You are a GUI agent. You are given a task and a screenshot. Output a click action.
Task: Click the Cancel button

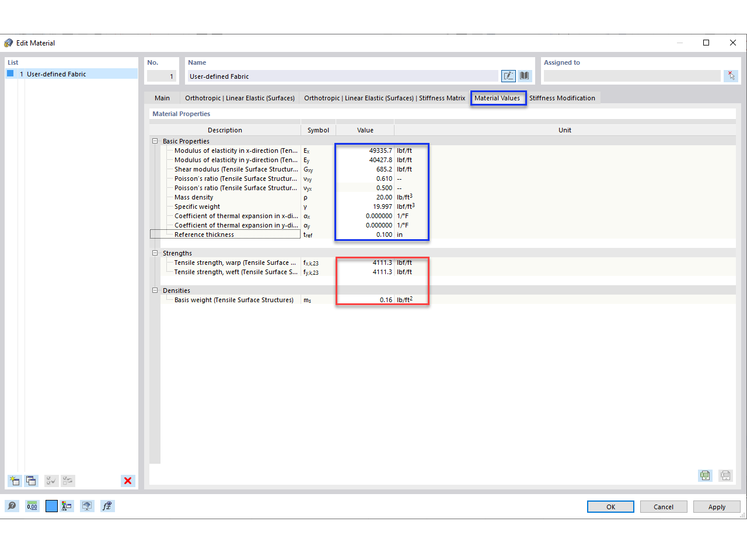coord(664,507)
